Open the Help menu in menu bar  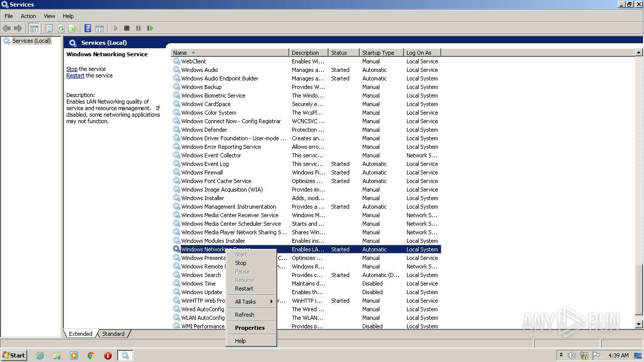point(68,16)
